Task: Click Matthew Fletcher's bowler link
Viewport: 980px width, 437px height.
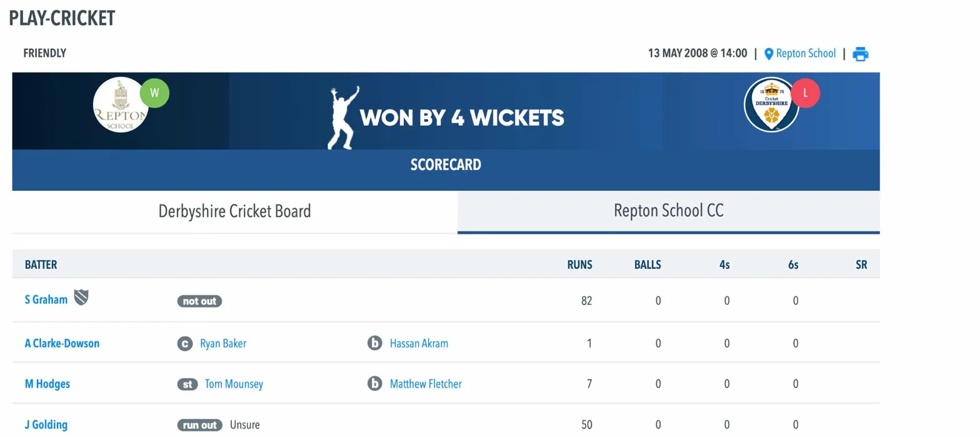Action: (x=425, y=384)
